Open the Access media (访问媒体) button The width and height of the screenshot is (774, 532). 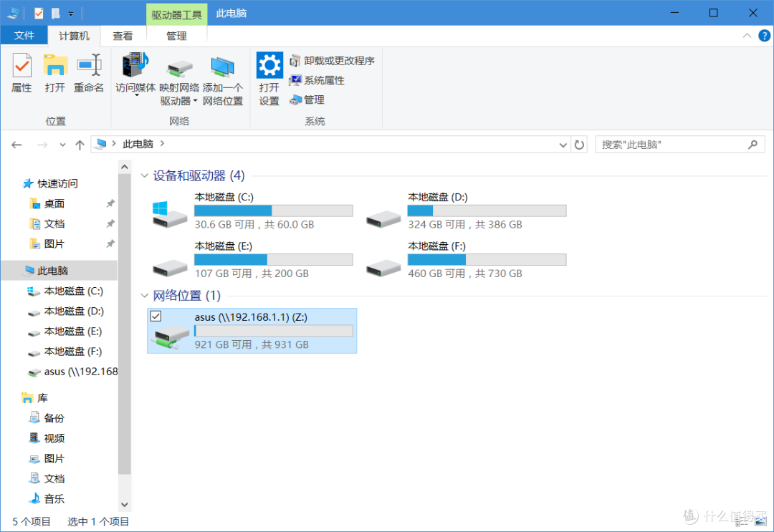coord(135,74)
